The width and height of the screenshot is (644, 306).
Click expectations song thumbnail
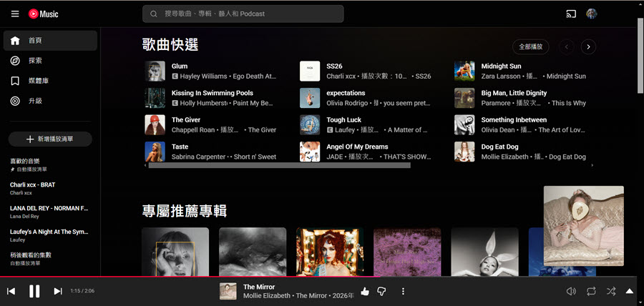(310, 98)
